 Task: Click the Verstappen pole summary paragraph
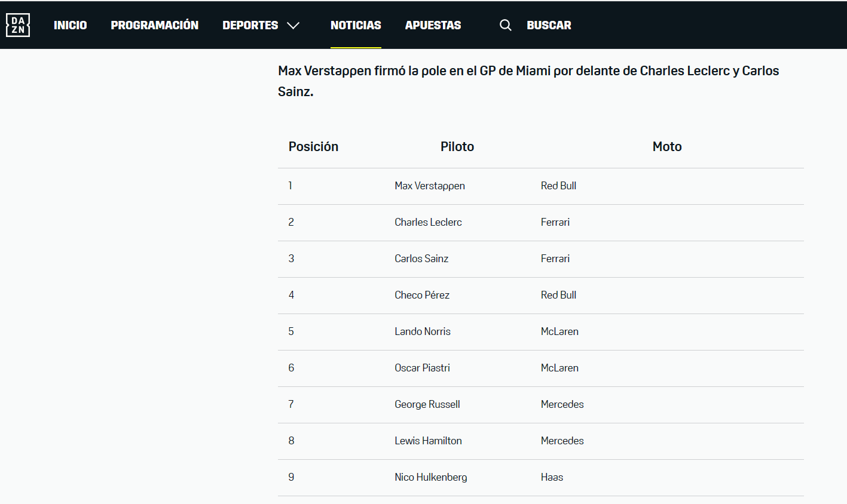coord(528,81)
